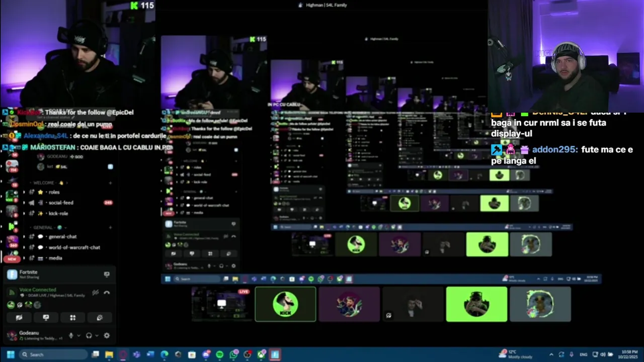Viewport: 644px width, 362px height.
Task: Select GODEANU in voice channel member list
Action: coord(59,157)
